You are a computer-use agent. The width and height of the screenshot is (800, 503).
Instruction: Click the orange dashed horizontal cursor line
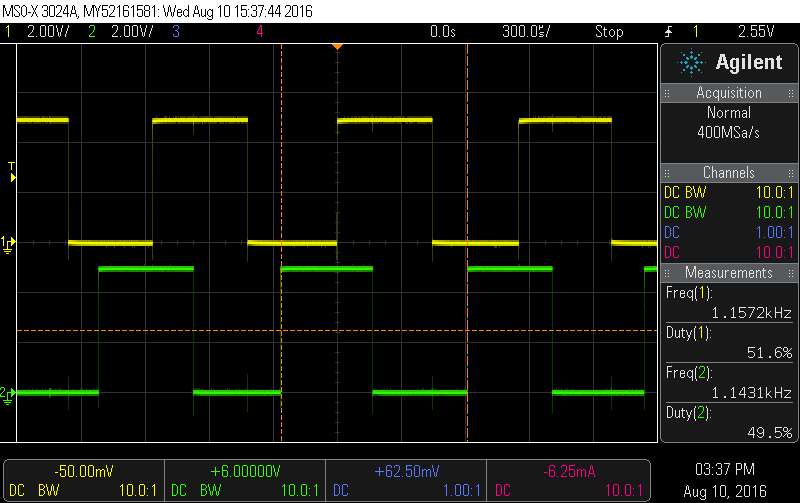(330, 330)
